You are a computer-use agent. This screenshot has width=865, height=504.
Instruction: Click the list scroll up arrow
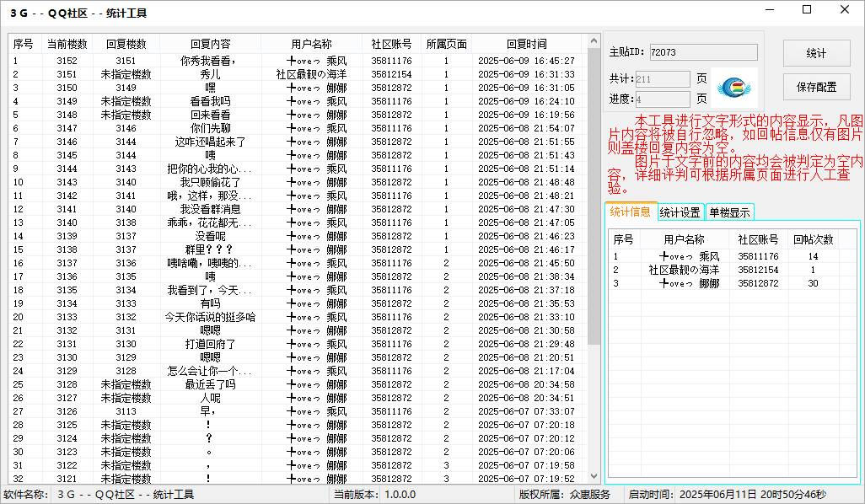click(x=594, y=40)
